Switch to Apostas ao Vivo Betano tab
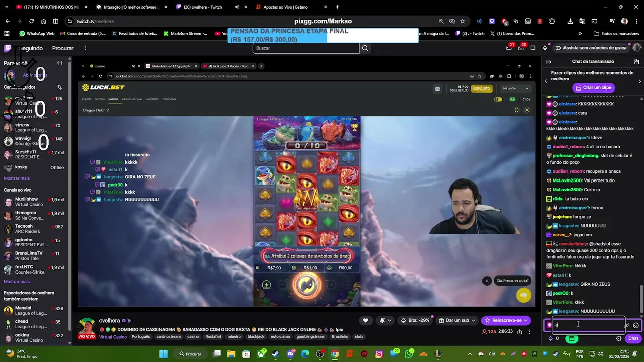Viewport: 644px width, 362px height. (291, 7)
